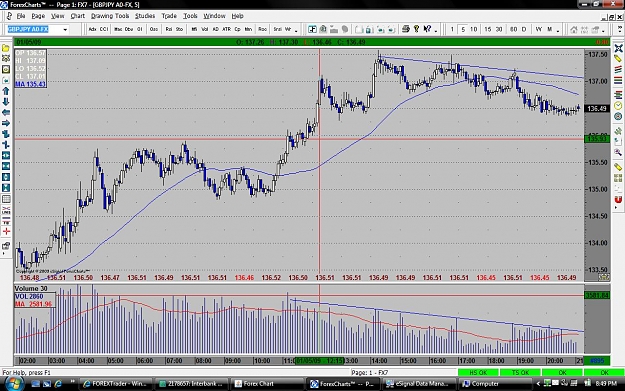625x391 pixels.
Task: Click the MA 135.43 moving average label
Action: click(30, 84)
